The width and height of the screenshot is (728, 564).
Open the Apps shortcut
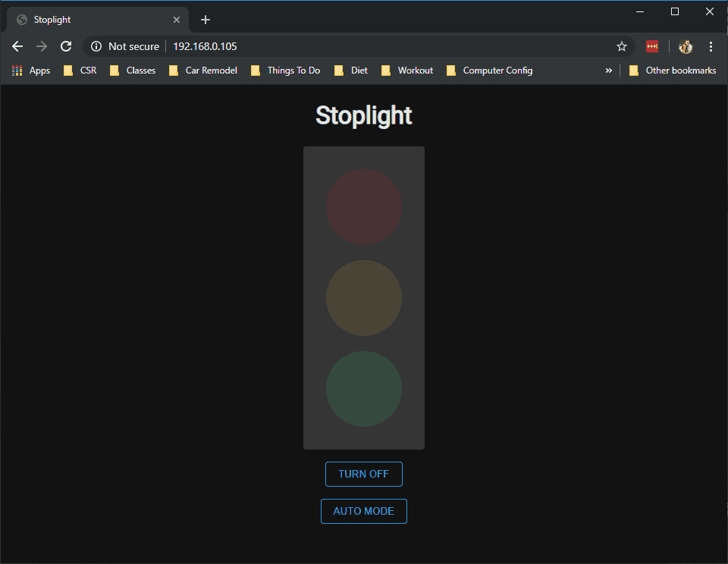pos(31,70)
